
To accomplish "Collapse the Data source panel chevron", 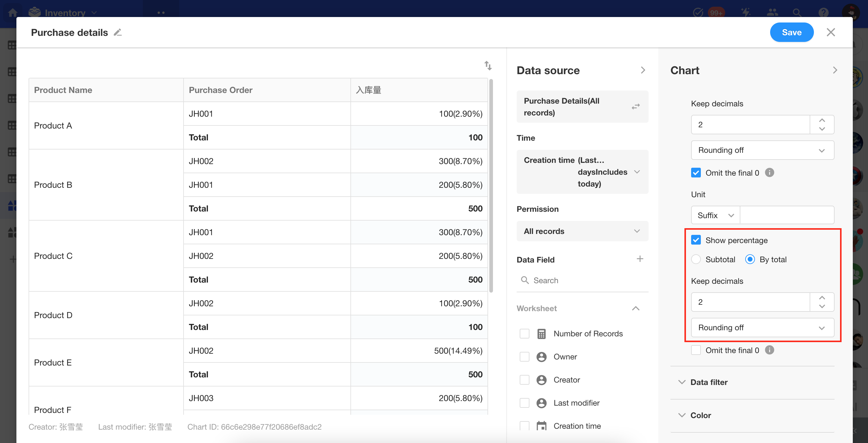I will pyautogui.click(x=642, y=70).
